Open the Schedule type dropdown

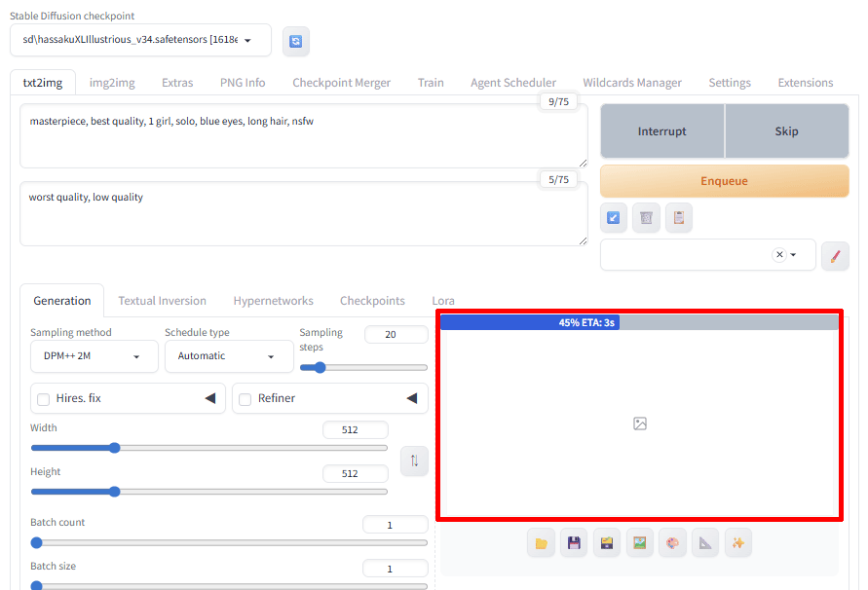[x=229, y=356]
